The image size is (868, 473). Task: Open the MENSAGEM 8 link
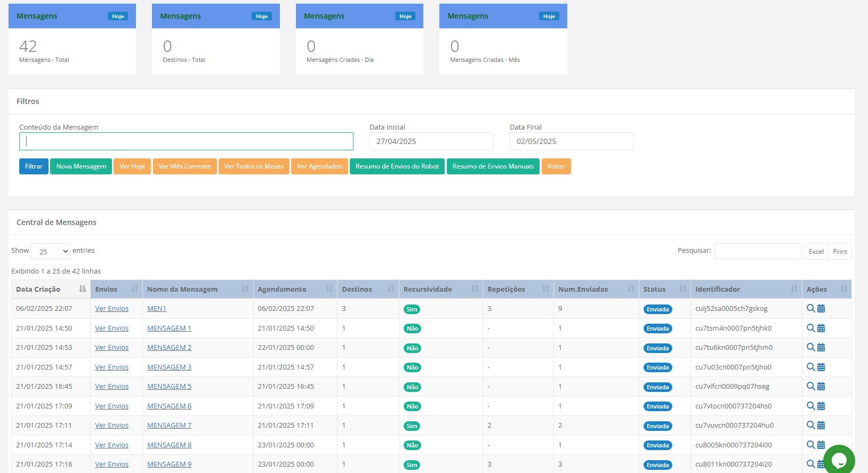pyautogui.click(x=169, y=445)
